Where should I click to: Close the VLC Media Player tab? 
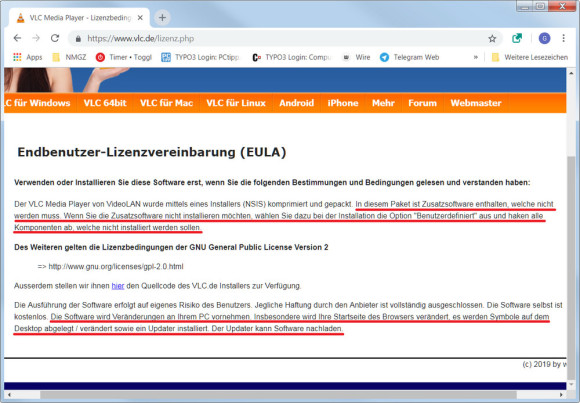tap(140, 18)
